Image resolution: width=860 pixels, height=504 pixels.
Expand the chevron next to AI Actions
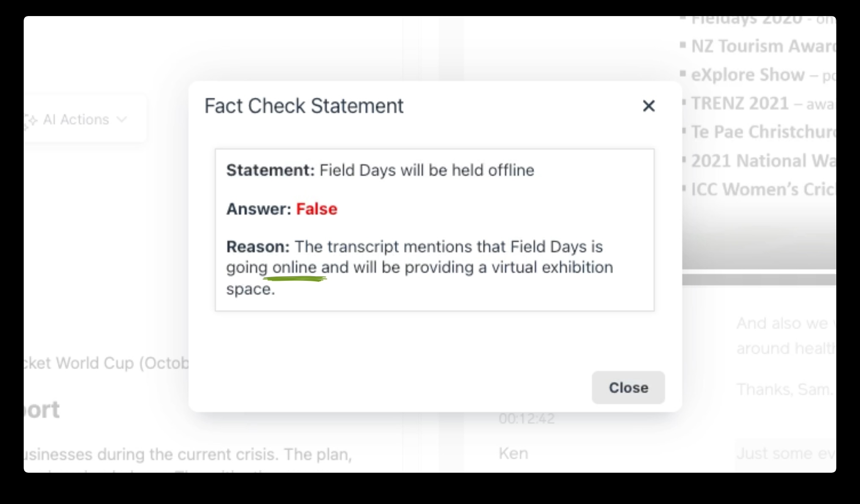tap(122, 120)
